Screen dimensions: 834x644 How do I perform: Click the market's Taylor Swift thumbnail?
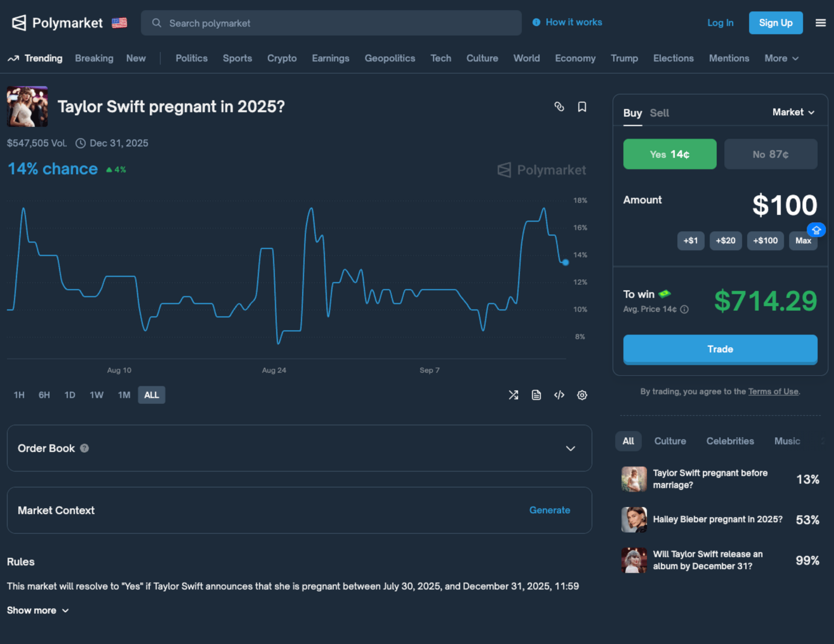tap(27, 106)
